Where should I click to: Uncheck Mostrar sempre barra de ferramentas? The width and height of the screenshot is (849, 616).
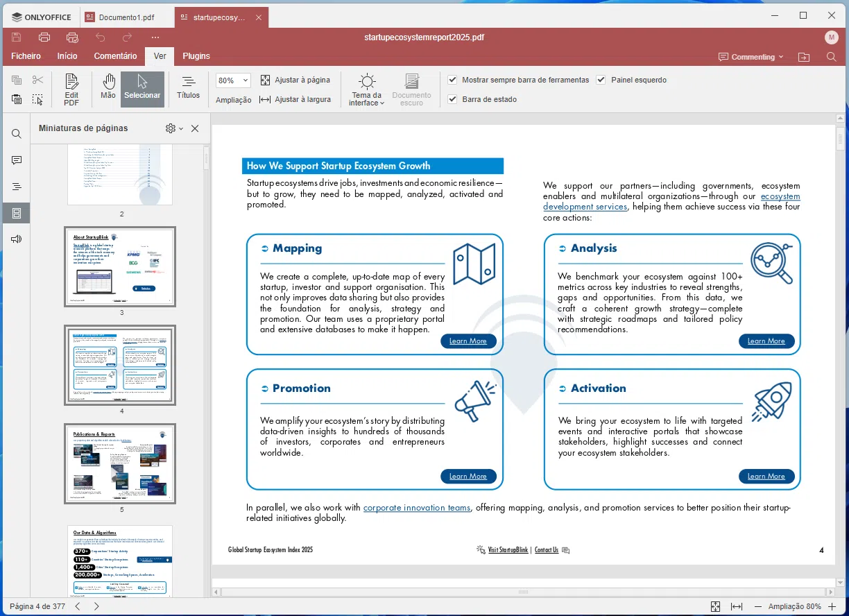pyautogui.click(x=453, y=80)
